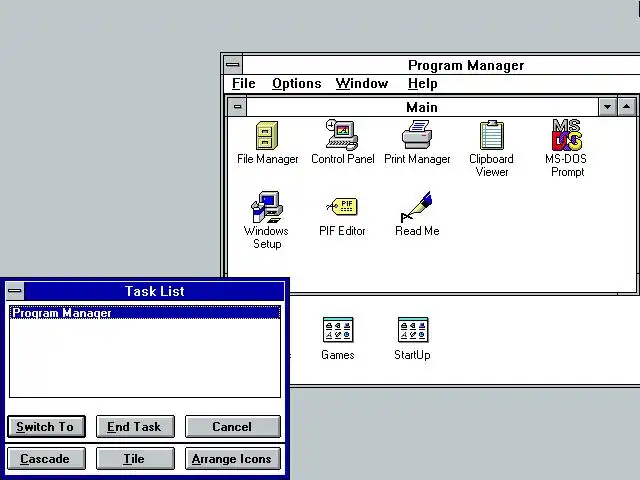The image size is (640, 480).
Task: Click the Tile button in Task List
Action: tap(135, 458)
